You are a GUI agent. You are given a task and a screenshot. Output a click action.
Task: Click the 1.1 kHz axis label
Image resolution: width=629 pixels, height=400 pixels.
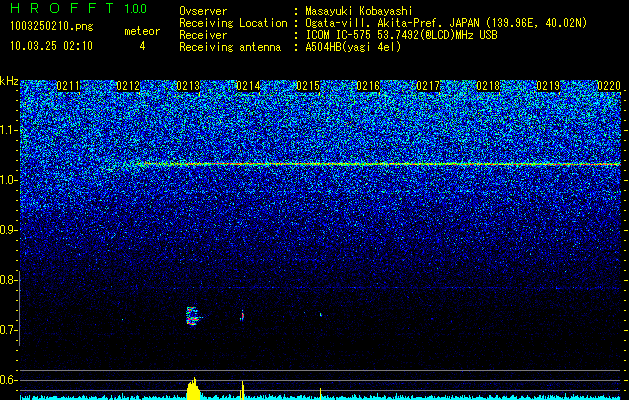point(8,130)
